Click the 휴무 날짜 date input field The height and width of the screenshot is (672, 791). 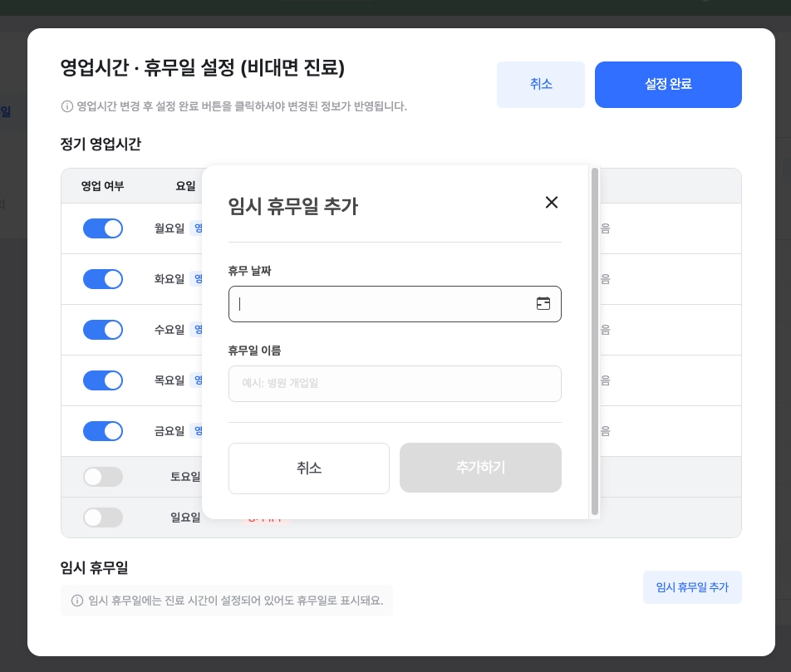pyautogui.click(x=382, y=304)
